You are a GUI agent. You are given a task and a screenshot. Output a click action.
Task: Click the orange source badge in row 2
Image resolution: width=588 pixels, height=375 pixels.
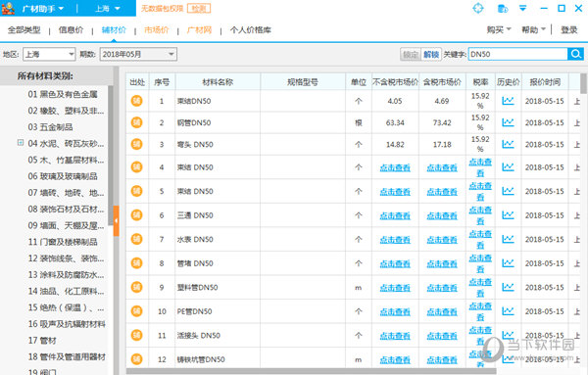point(136,122)
